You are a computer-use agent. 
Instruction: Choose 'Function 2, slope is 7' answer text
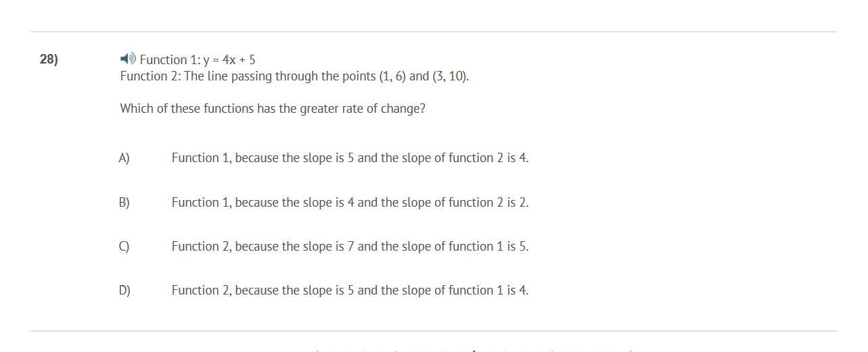pos(350,247)
